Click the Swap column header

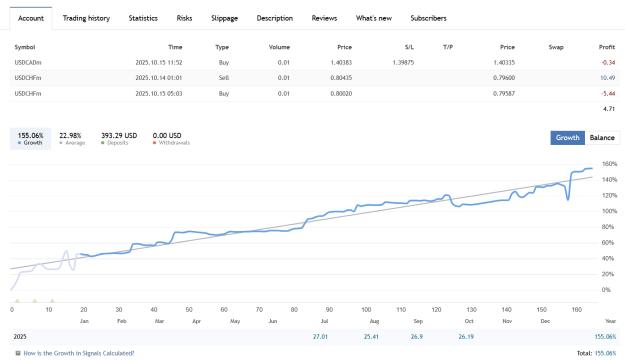coord(556,47)
